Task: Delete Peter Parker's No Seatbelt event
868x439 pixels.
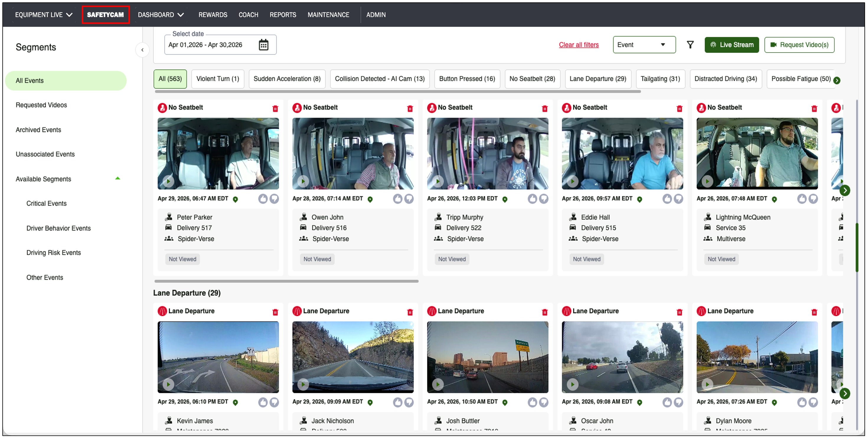Action: point(275,109)
